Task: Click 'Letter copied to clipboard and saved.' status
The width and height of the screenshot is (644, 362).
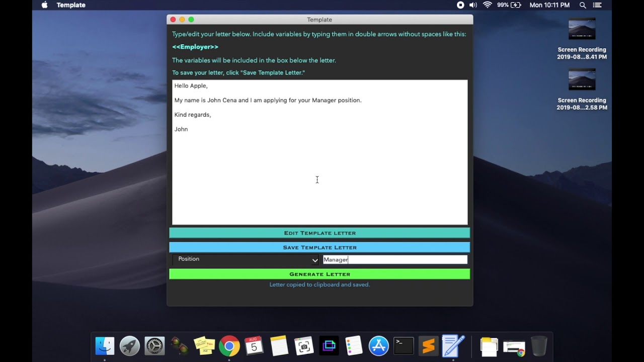Action: 319,285
